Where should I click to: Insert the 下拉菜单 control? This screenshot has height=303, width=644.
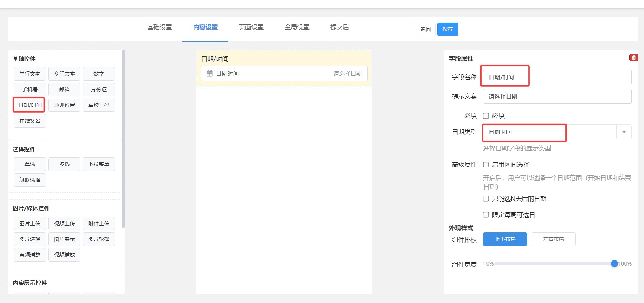(x=99, y=164)
